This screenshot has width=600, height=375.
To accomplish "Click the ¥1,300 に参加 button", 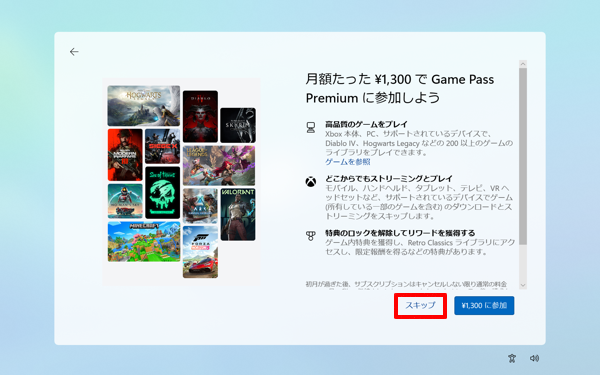I will pyautogui.click(x=484, y=306).
